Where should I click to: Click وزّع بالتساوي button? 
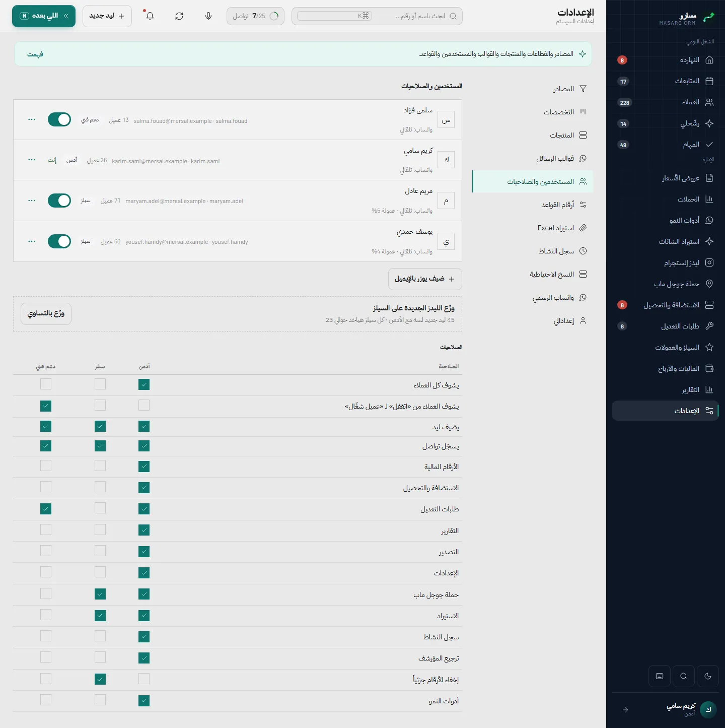46,313
